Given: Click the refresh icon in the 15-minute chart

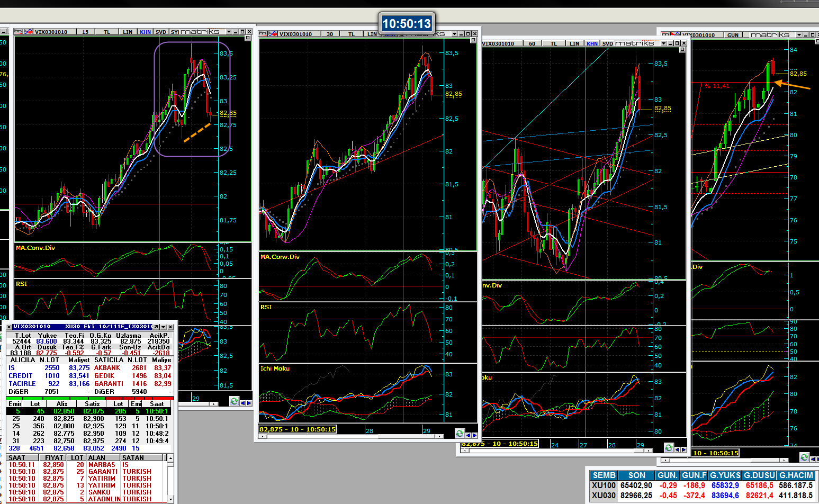Looking at the screenshot, I should [x=234, y=402].
